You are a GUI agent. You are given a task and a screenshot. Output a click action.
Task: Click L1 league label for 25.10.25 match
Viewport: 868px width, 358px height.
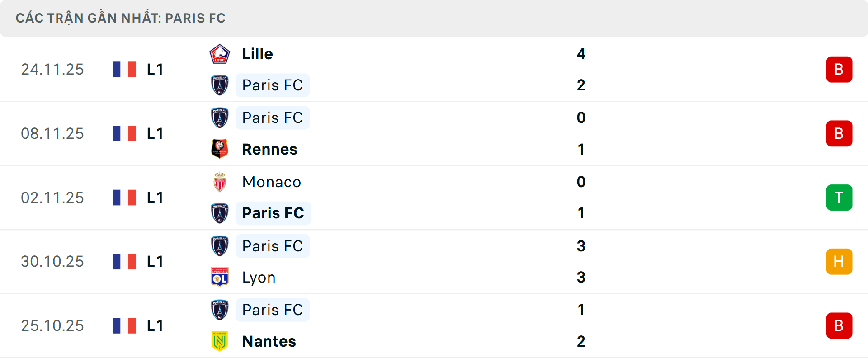155,325
